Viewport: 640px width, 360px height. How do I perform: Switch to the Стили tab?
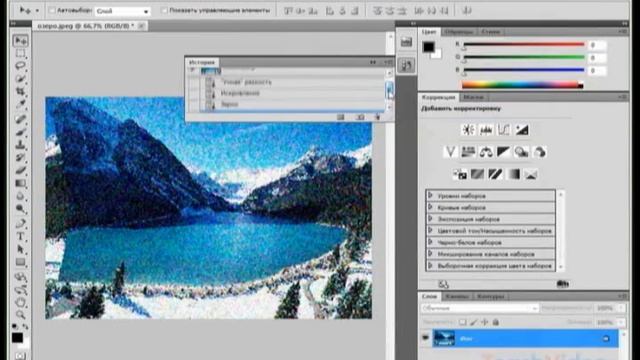(491, 32)
